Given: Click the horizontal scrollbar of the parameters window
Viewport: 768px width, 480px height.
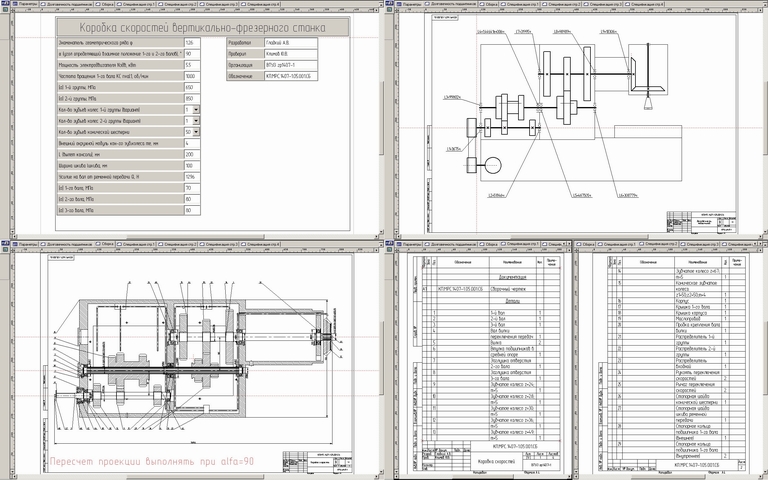Looking at the screenshot, I should click(x=196, y=237).
